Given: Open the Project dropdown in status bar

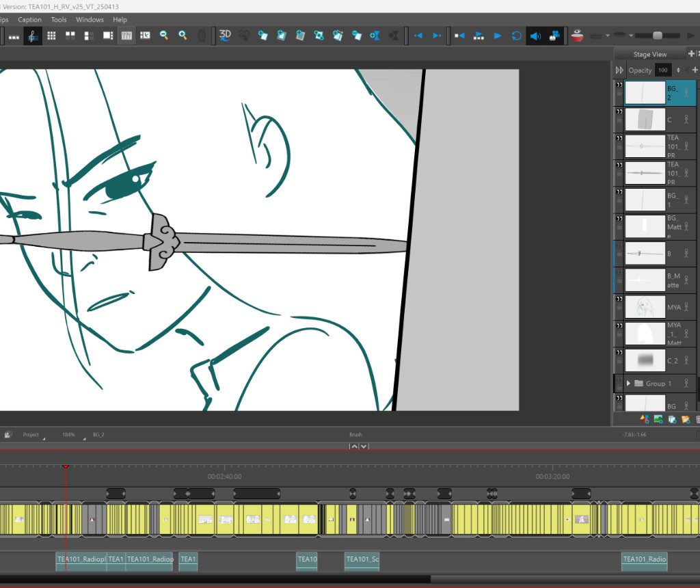Looking at the screenshot, I should (x=31, y=435).
